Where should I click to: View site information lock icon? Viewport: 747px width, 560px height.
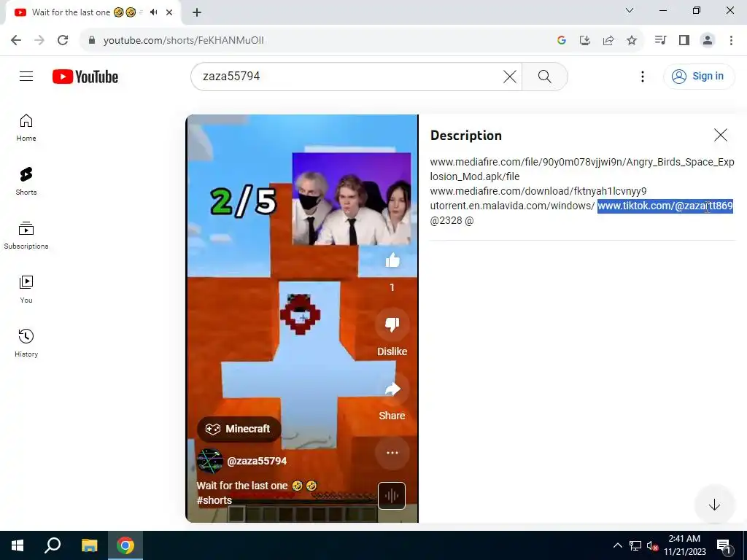click(x=92, y=40)
